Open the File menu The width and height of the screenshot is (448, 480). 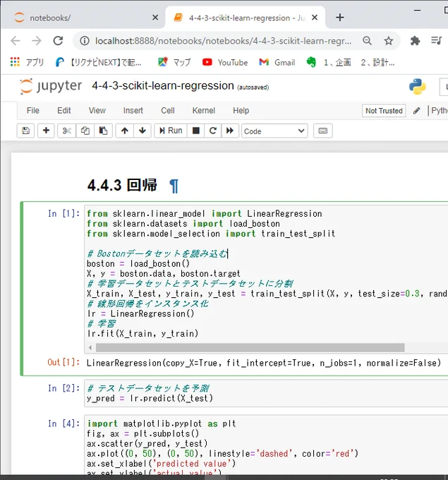coord(32,111)
